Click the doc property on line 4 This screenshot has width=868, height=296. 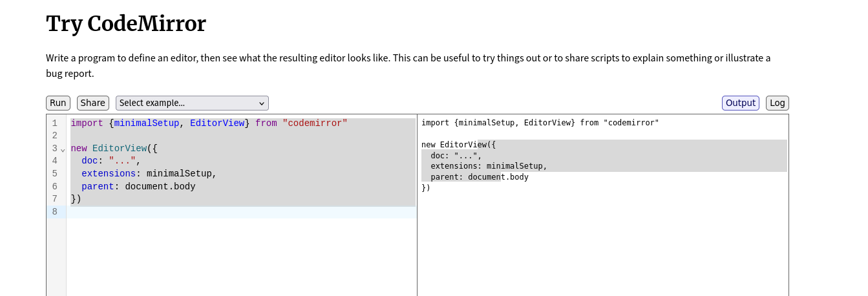(89, 161)
